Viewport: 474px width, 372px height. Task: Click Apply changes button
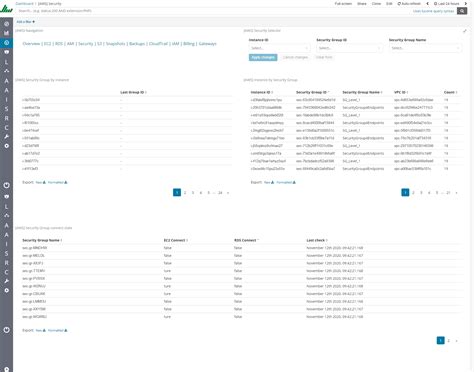pyautogui.click(x=263, y=57)
